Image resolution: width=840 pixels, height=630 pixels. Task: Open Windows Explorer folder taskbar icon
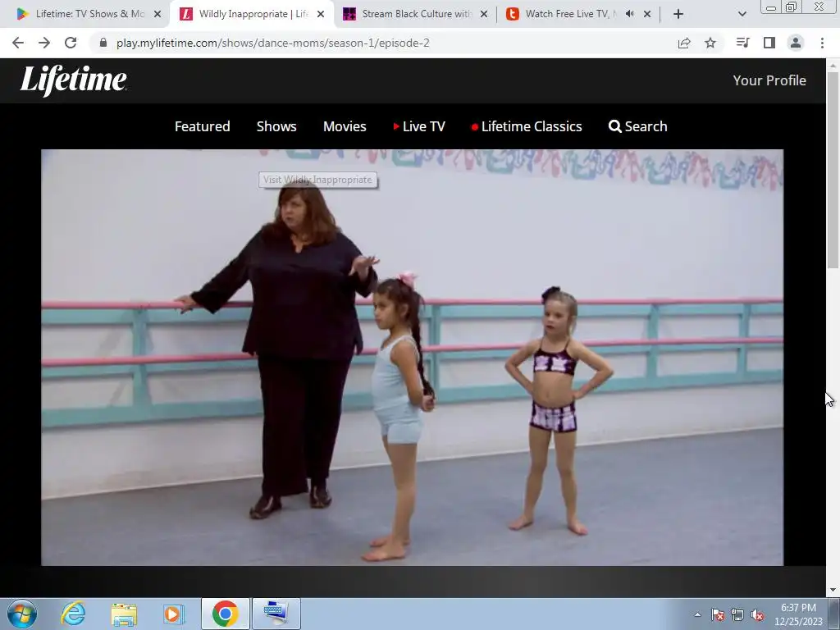[124, 614]
